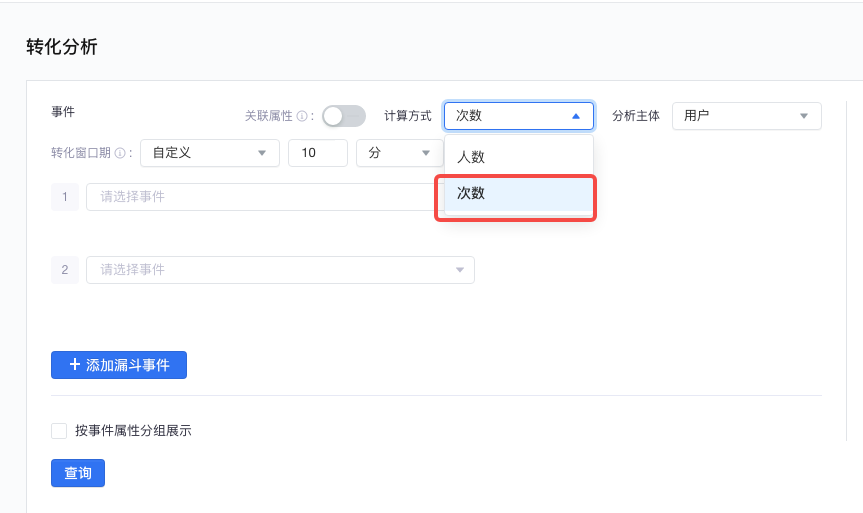Open the 计算方式 次数 combo box

(519, 116)
